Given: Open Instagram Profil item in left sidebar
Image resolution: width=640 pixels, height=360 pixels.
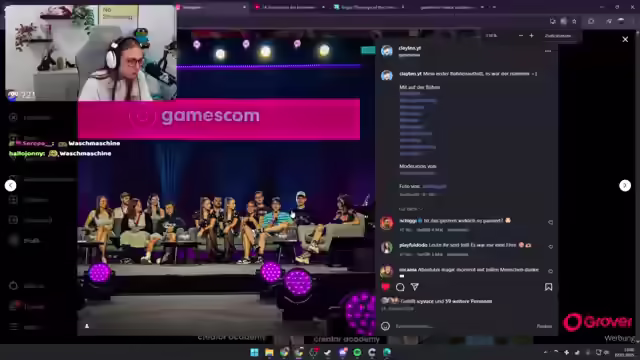Looking at the screenshot, I should [x=27, y=240].
